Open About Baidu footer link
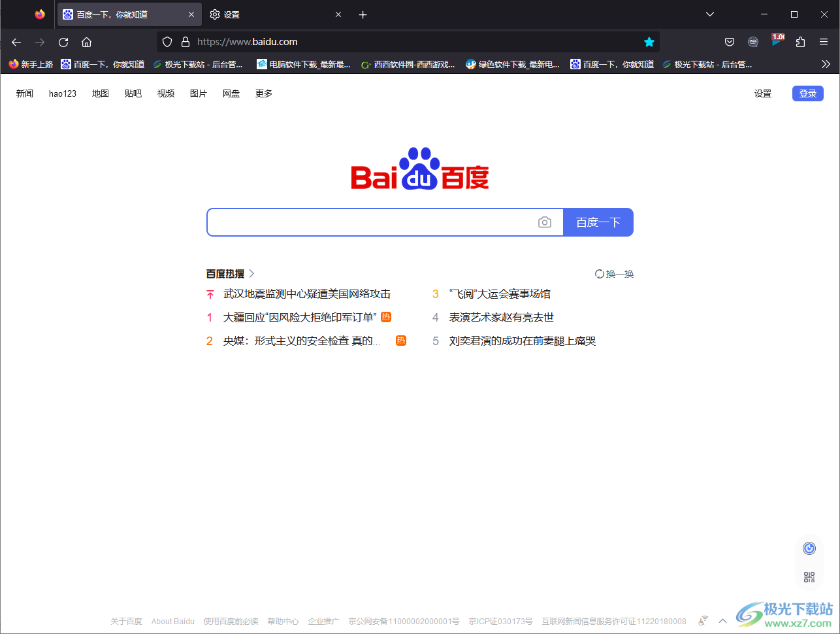840x634 pixels. [173, 622]
